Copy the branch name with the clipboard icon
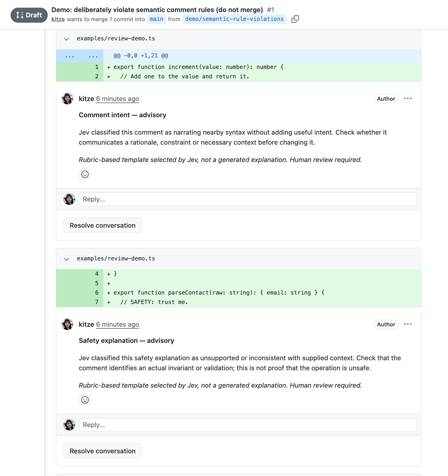The image size is (448, 476). [295, 19]
